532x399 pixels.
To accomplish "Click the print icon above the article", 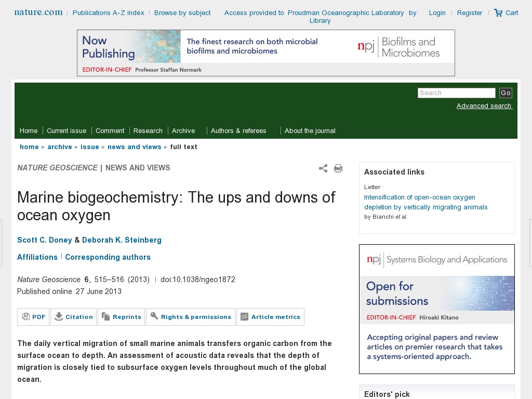I will point(338,168).
